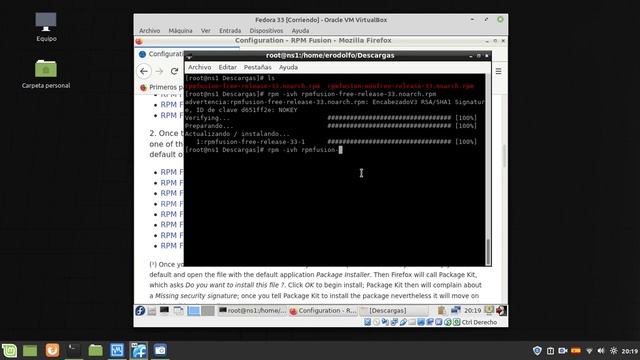The height and width of the screenshot is (360, 640).
Task: Click the logout icon in Fedora panel
Action: [501, 311]
